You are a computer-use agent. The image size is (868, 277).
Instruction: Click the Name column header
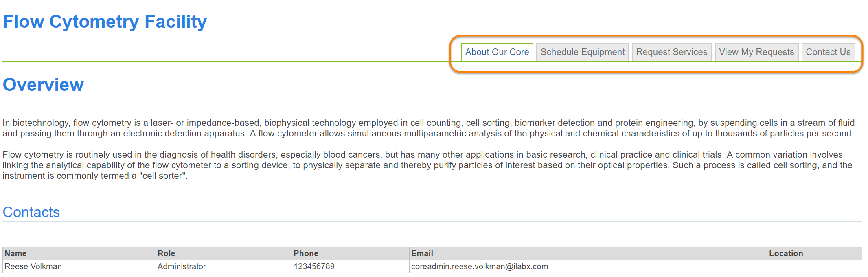coord(15,253)
